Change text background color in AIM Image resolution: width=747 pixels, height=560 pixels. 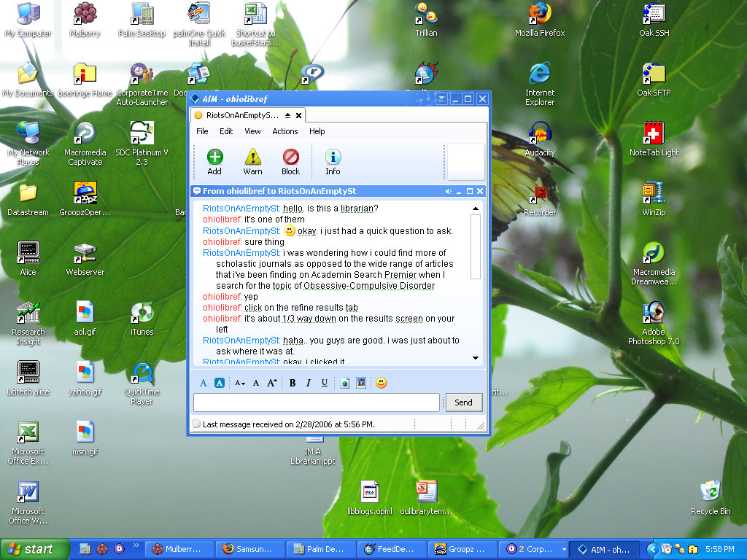219,383
